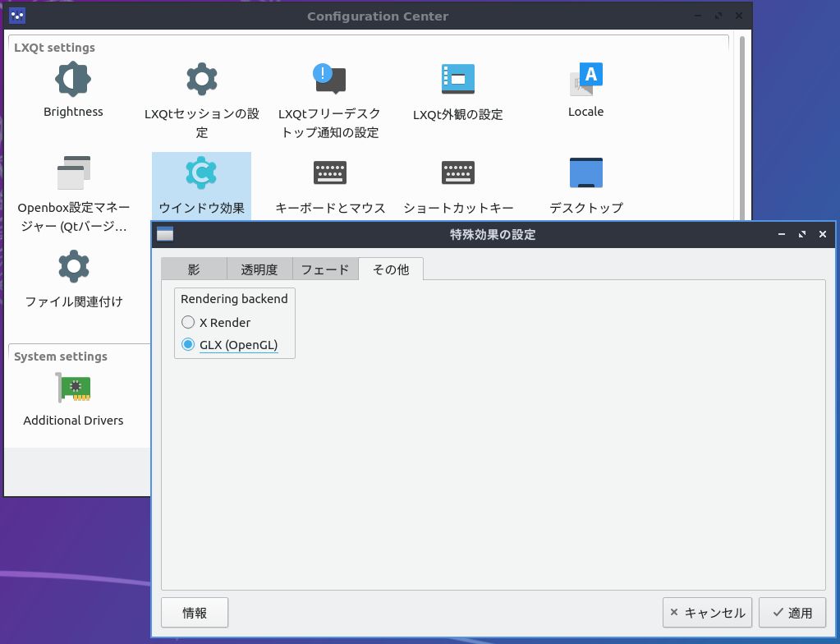Click the Locale label text

586,112
